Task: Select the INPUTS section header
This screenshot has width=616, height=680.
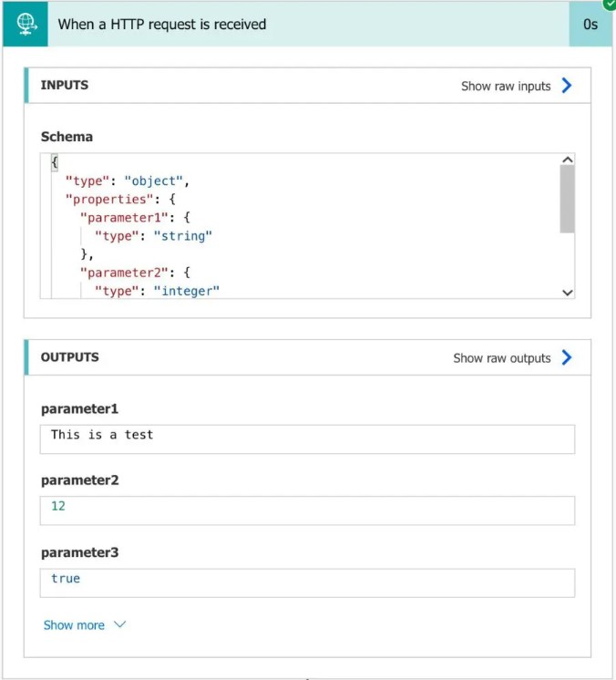Action: click(65, 85)
